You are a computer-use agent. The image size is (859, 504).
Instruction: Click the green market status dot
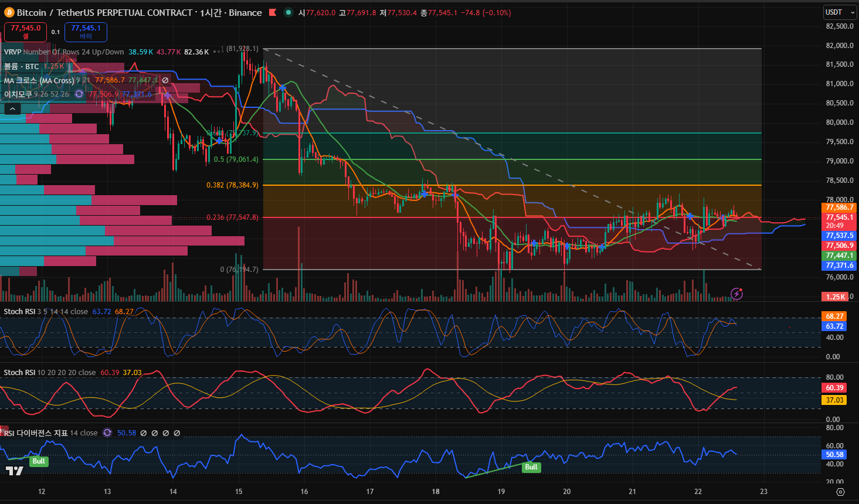coord(288,12)
